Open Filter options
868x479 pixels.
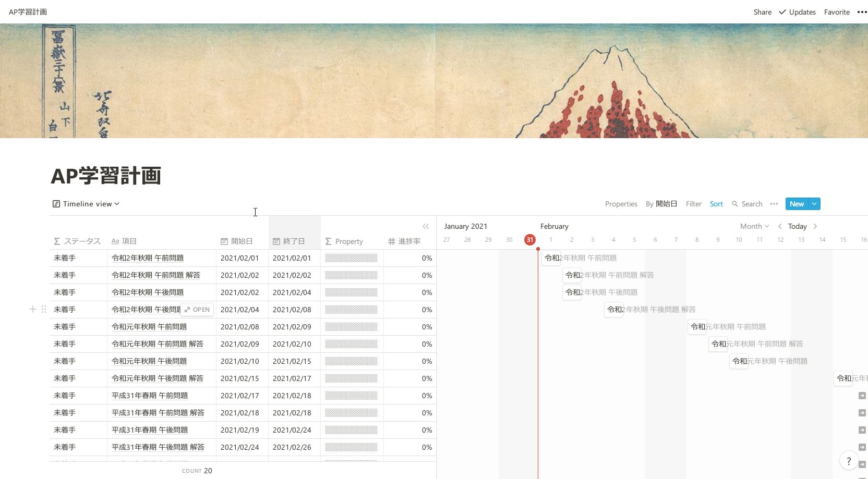coord(693,204)
